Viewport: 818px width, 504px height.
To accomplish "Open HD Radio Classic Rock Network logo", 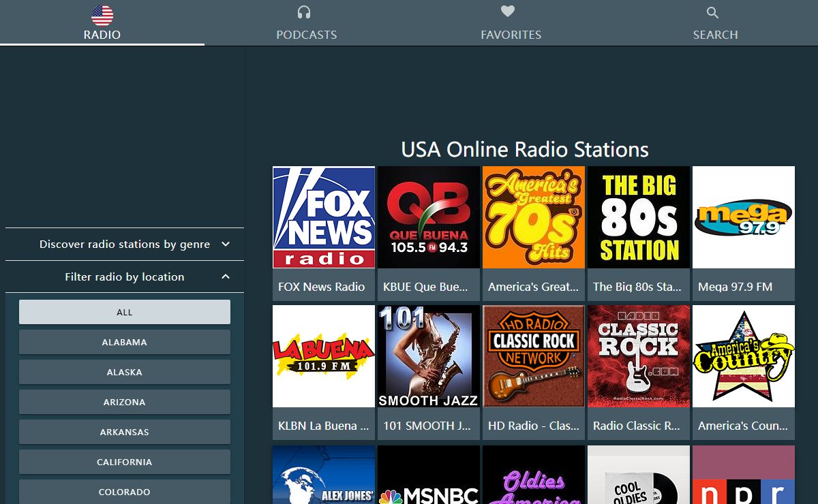I will point(534,356).
